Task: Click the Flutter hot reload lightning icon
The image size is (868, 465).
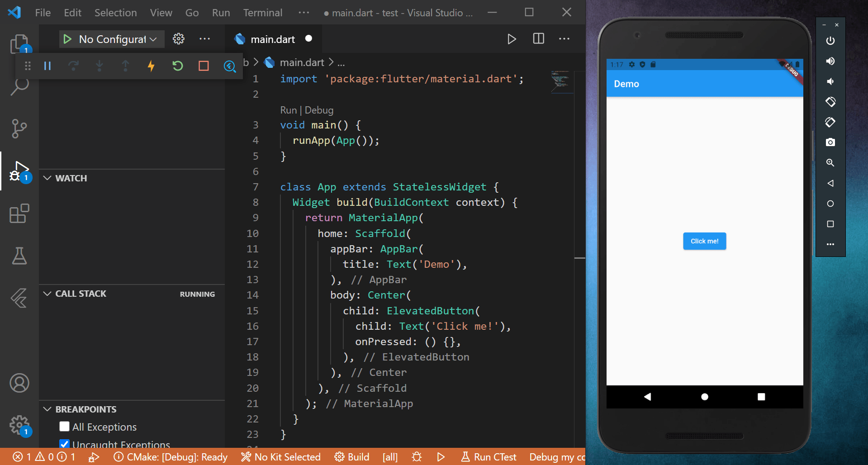Action: click(151, 66)
